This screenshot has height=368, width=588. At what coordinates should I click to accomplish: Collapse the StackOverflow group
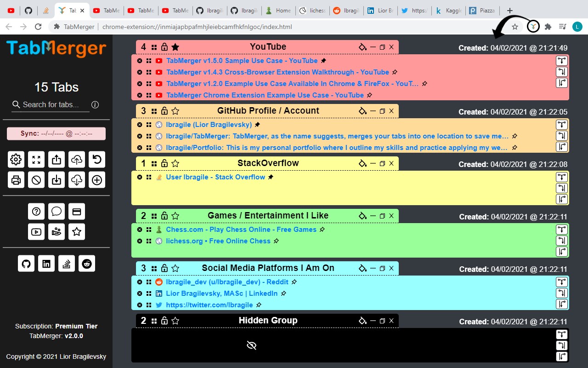pyautogui.click(x=373, y=163)
